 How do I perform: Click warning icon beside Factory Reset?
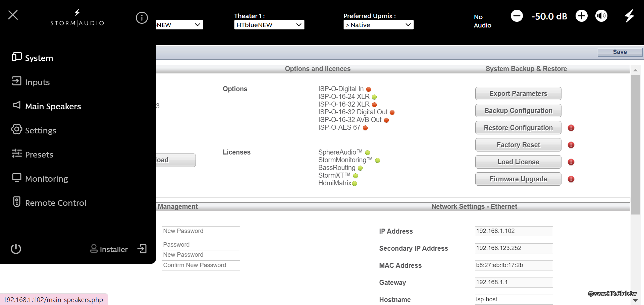pyautogui.click(x=571, y=145)
